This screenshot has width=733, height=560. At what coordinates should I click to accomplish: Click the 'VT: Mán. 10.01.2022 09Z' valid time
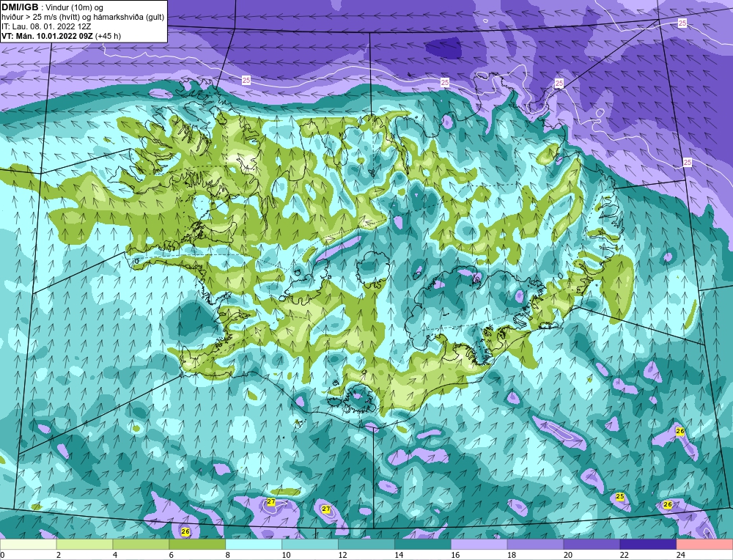(47, 35)
